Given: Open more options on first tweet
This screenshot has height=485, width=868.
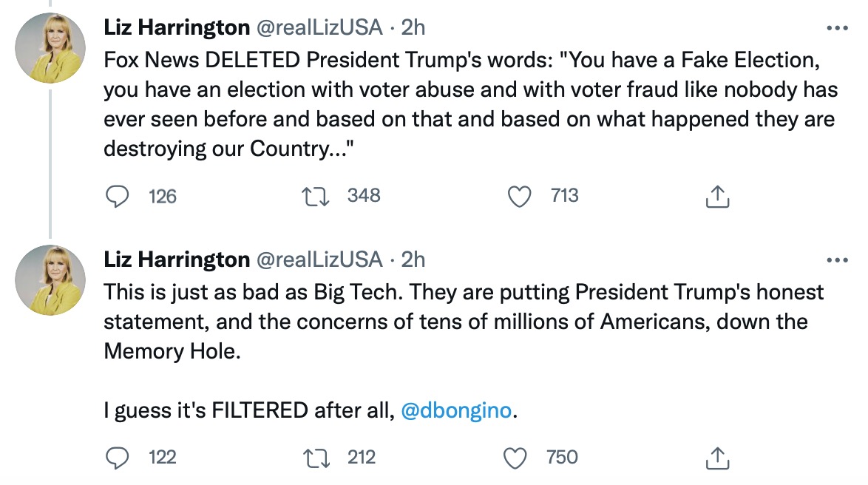Looking at the screenshot, I should pyautogui.click(x=836, y=29).
